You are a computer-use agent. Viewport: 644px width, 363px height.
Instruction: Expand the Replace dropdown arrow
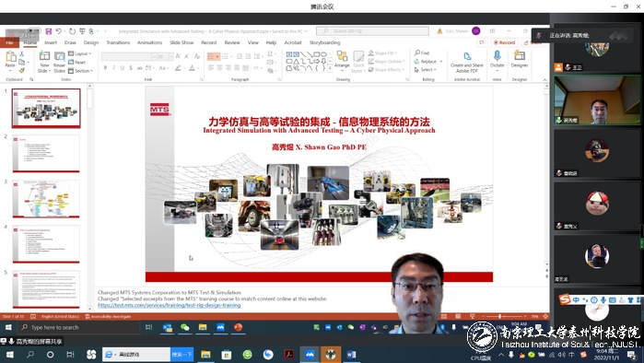click(441, 62)
